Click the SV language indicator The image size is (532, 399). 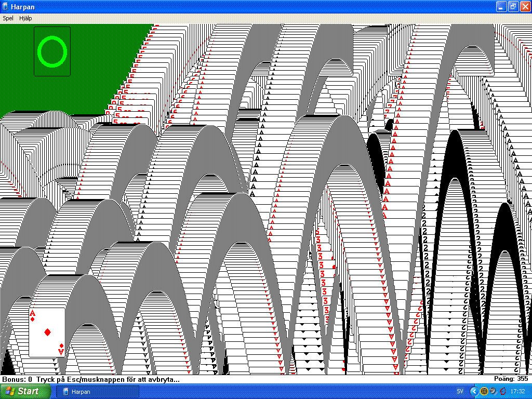point(460,392)
